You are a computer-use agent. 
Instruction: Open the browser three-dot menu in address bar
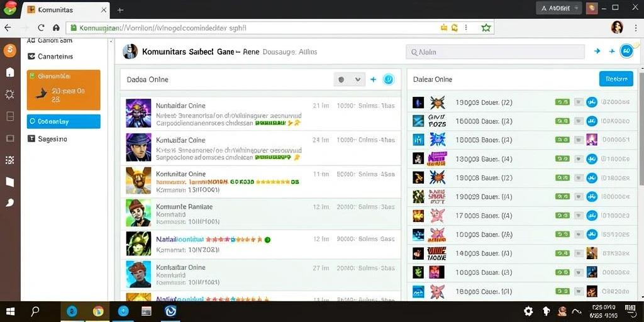(466, 28)
